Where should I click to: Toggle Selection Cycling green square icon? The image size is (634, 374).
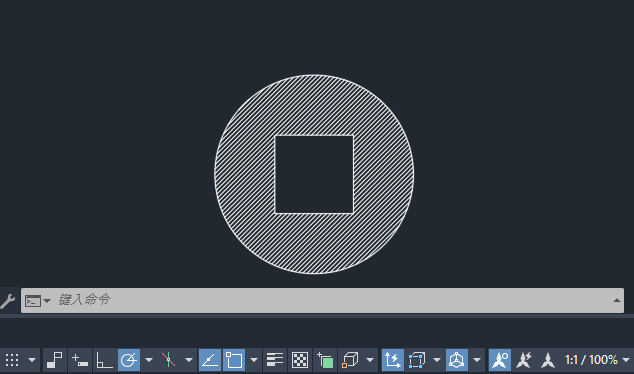click(325, 360)
